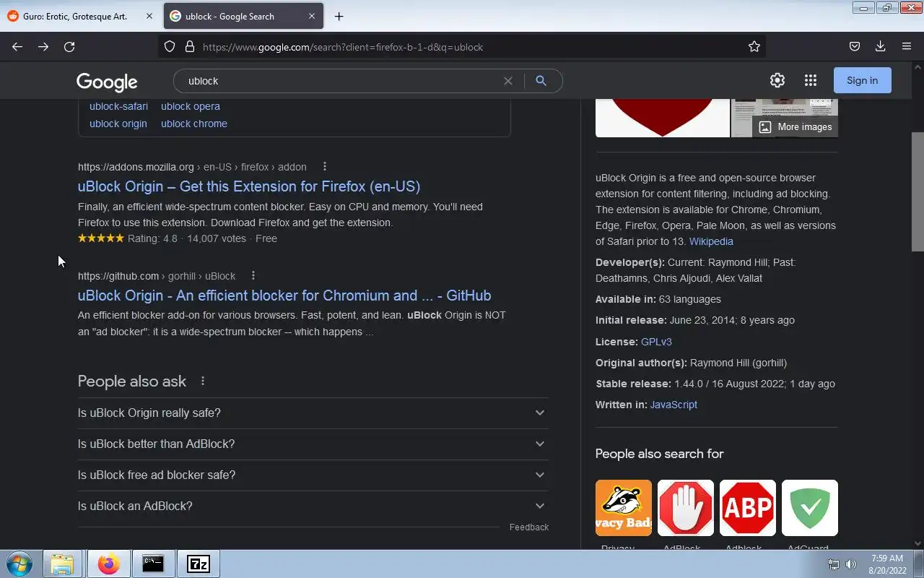Expand 'Is uBlock Origin really safe?'
This screenshot has width=924, height=578.
[313, 413]
